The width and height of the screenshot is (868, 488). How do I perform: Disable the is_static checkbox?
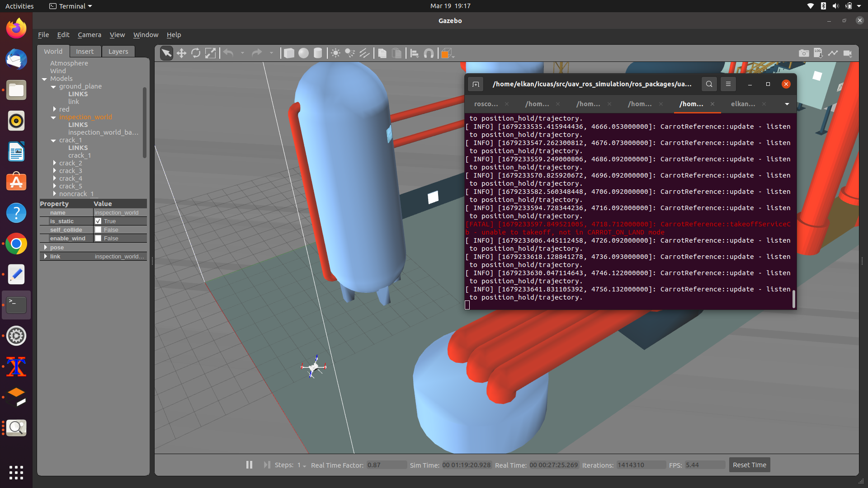pos(98,221)
